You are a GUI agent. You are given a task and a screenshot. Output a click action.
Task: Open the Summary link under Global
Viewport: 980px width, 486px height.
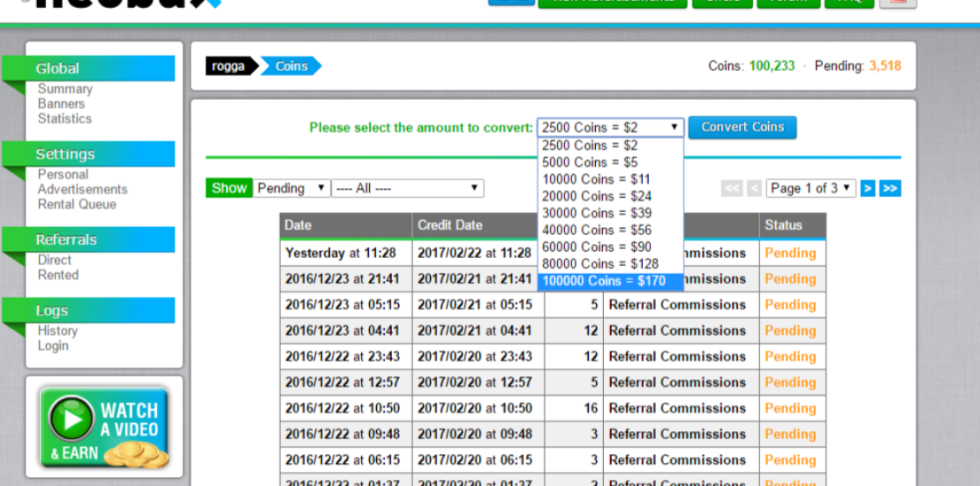64,89
